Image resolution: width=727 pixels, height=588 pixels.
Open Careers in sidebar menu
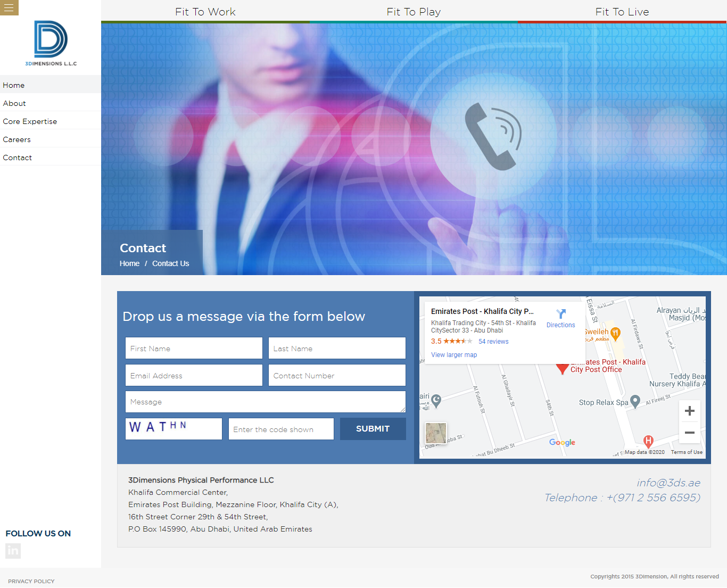point(51,139)
